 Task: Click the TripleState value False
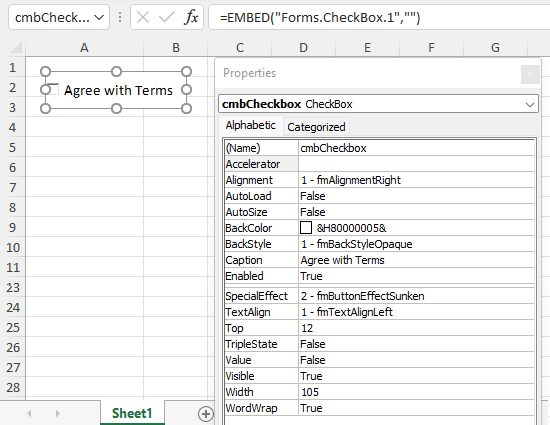[x=416, y=344]
